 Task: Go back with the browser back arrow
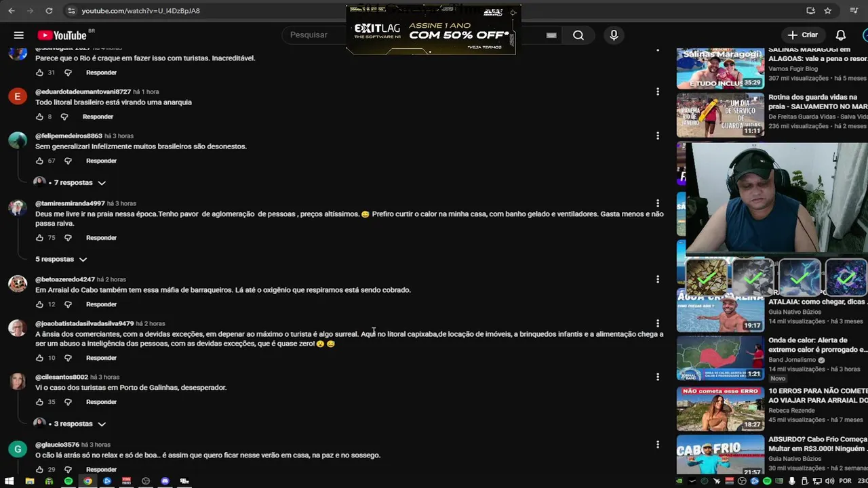click(x=10, y=11)
